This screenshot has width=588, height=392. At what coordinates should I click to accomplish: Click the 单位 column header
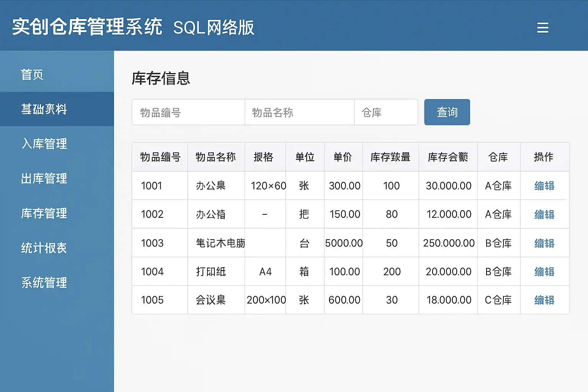305,157
